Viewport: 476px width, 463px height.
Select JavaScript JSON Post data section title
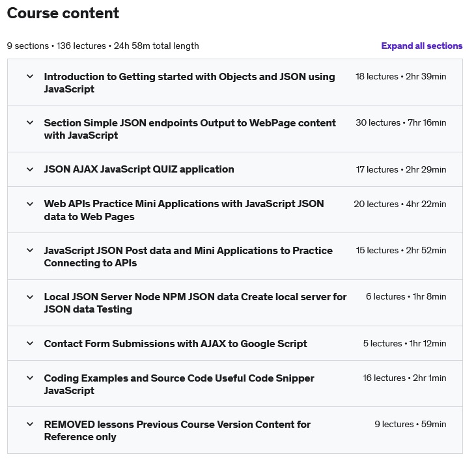188,257
